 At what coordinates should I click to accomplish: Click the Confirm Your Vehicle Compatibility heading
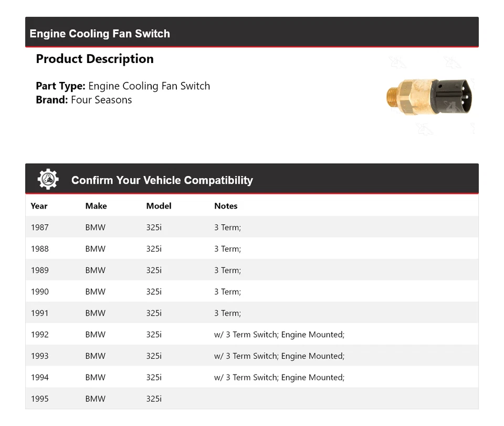point(162,180)
